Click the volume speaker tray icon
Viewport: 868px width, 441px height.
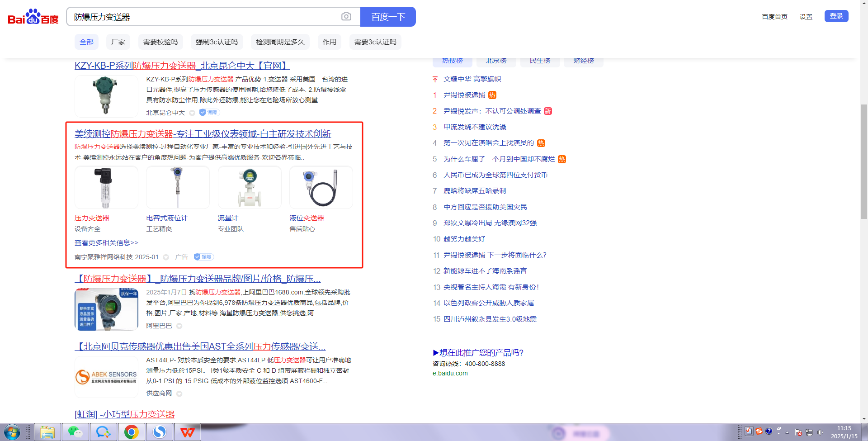(820, 432)
